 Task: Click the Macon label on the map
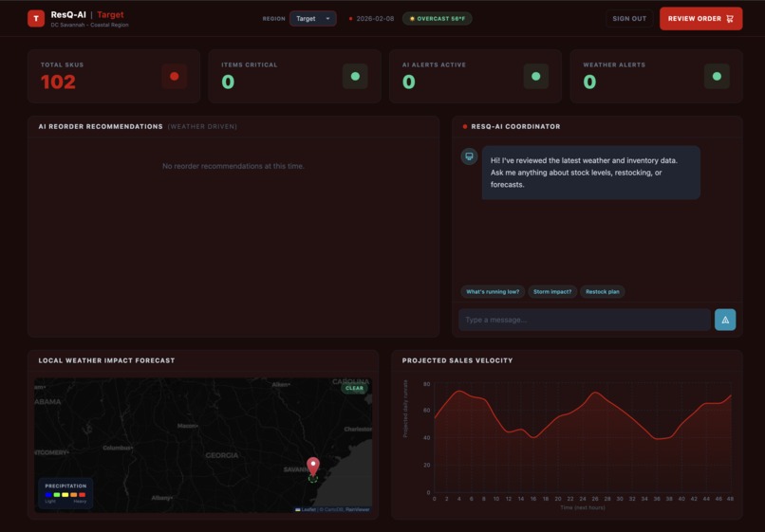pos(187,426)
